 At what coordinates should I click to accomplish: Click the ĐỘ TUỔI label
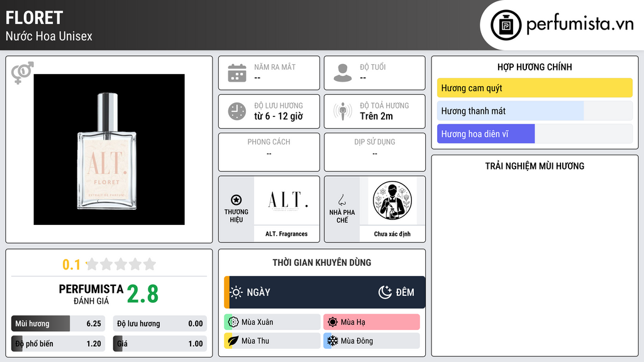[373, 67]
